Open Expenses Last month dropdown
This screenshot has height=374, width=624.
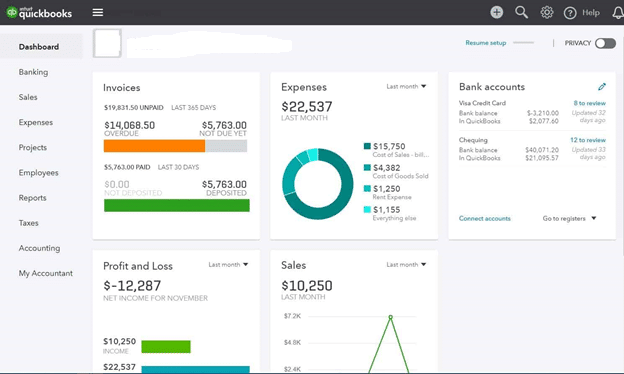pos(406,86)
